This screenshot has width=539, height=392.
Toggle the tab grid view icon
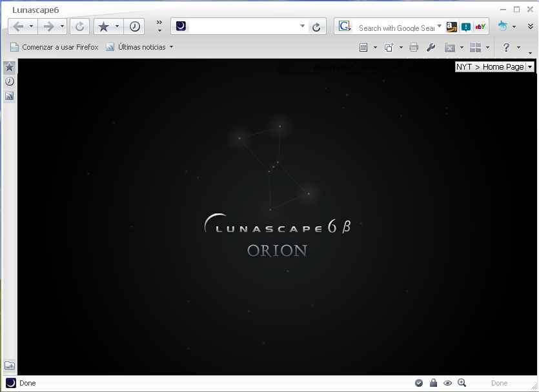pyautogui.click(x=476, y=47)
